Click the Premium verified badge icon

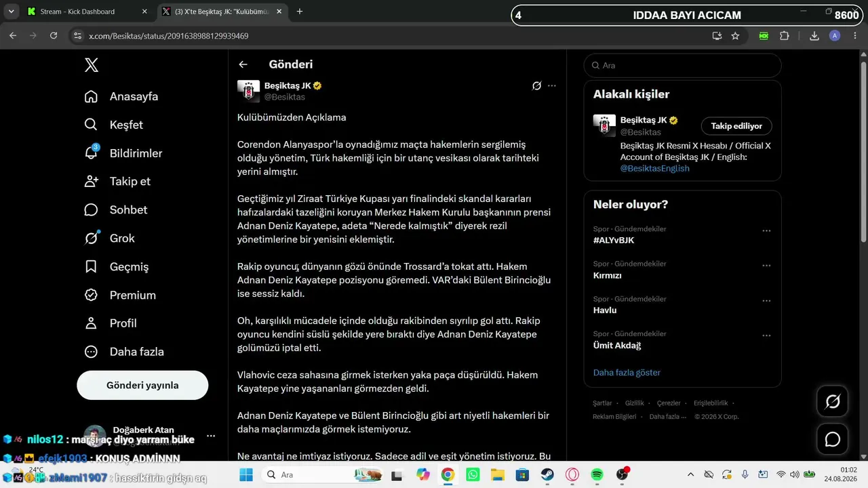point(91,296)
